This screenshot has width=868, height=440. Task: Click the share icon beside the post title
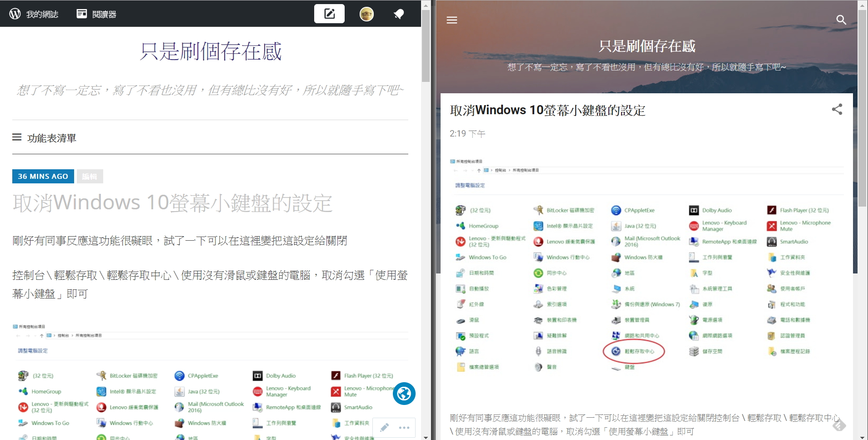[837, 109]
